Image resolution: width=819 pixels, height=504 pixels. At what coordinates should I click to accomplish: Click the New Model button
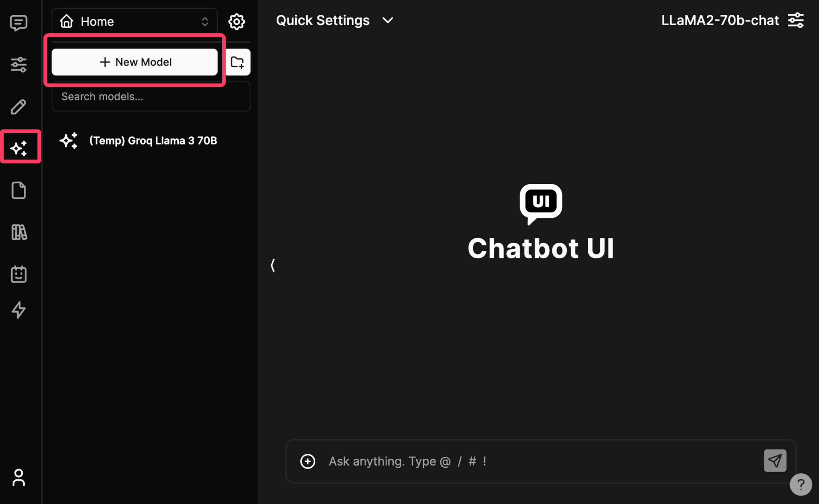point(134,62)
